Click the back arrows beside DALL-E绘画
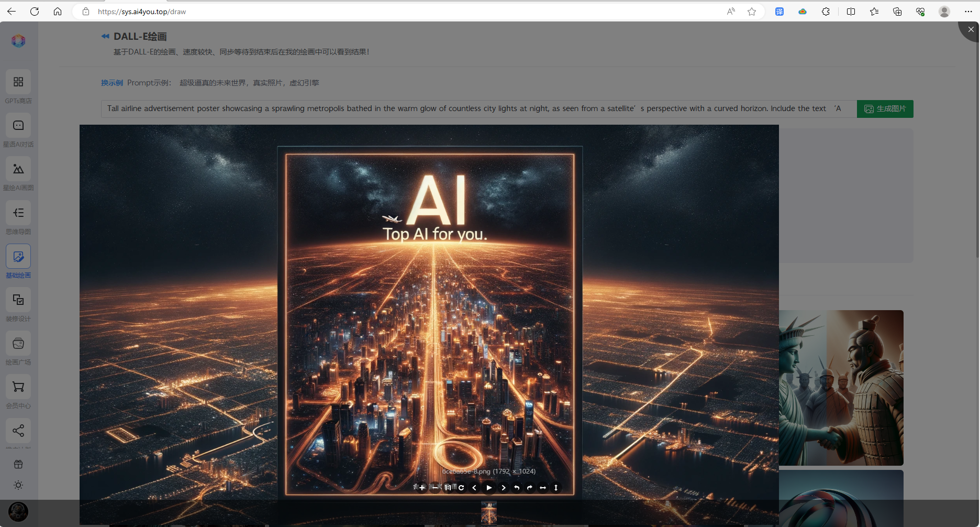This screenshot has height=527, width=980. (x=105, y=36)
